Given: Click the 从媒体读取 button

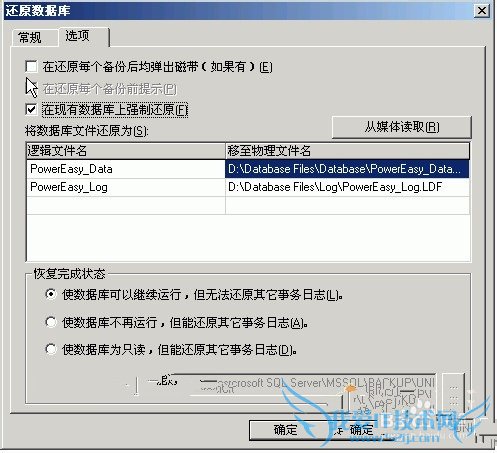Looking at the screenshot, I should [402, 127].
